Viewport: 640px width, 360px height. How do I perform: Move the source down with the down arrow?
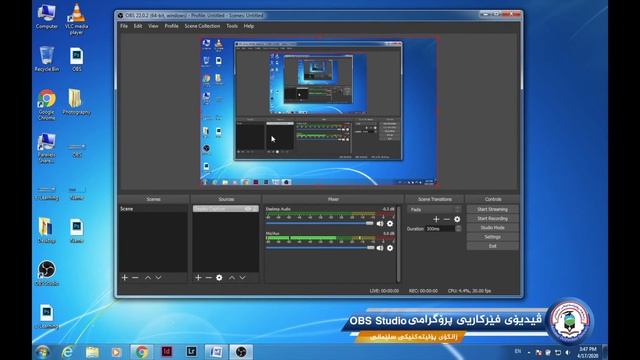[x=242, y=278]
